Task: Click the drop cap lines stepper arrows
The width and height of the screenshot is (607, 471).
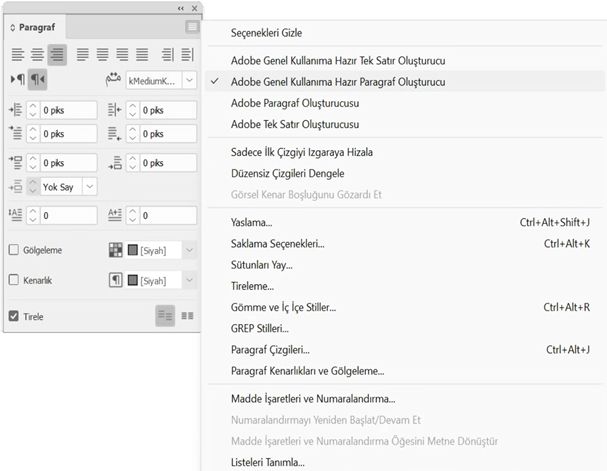Action: pyautogui.click(x=33, y=215)
